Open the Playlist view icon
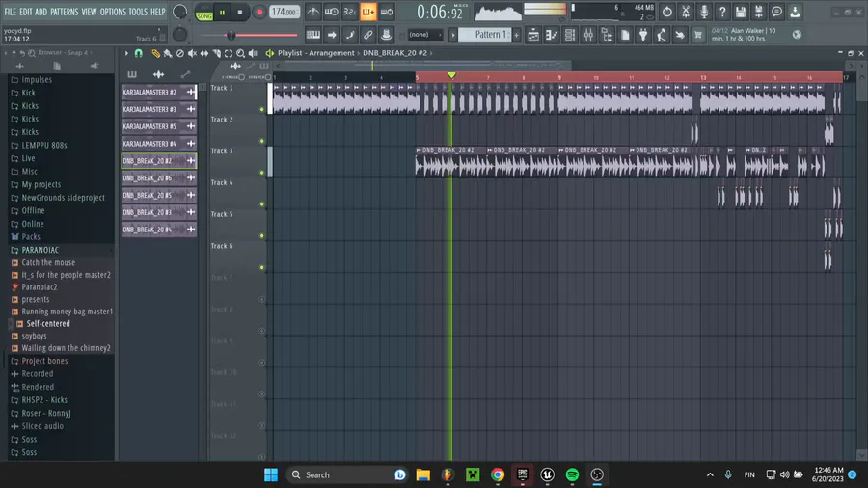Screen dimensions: 868x488 click(x=533, y=35)
